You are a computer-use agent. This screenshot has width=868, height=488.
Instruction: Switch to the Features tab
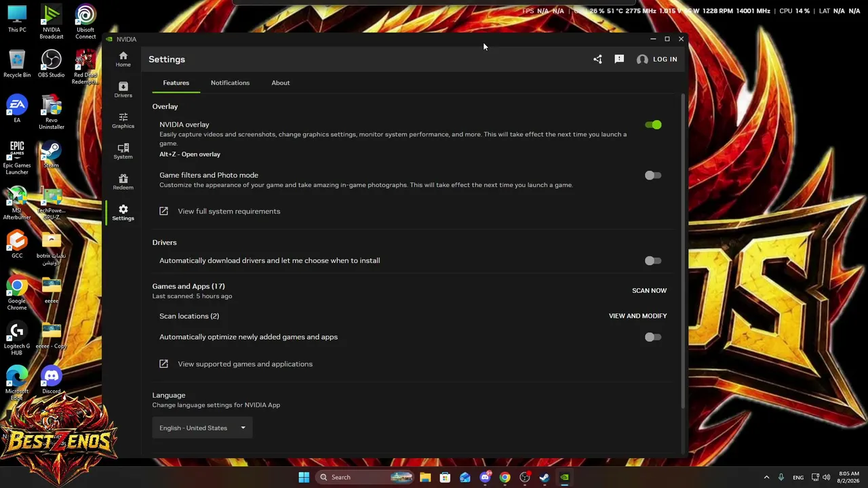[176, 83]
